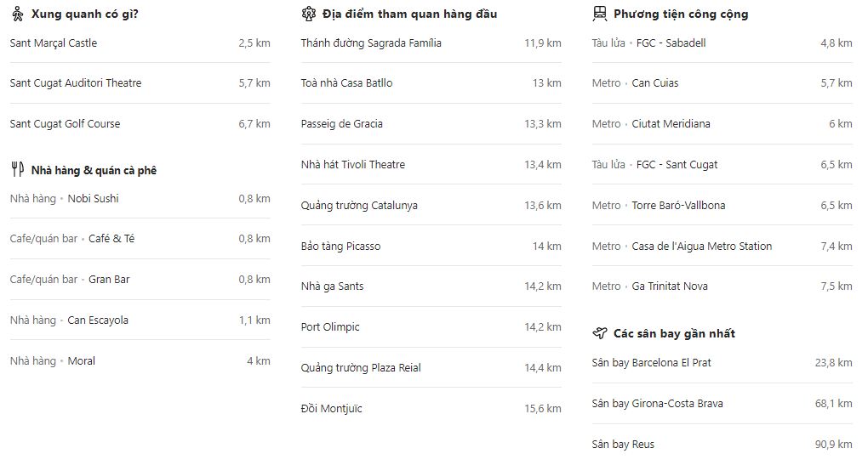
Task: Click the airplane icon for nearest airports
Action: [x=599, y=333]
